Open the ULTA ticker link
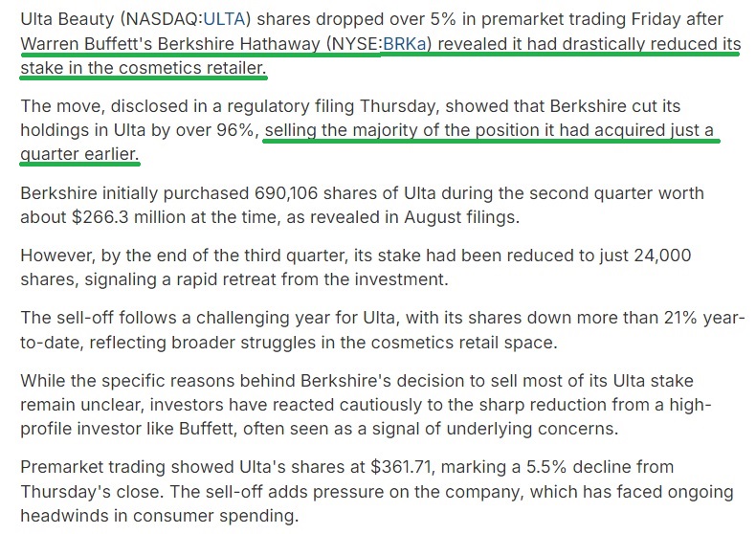This screenshot has width=756, height=534. (x=224, y=19)
